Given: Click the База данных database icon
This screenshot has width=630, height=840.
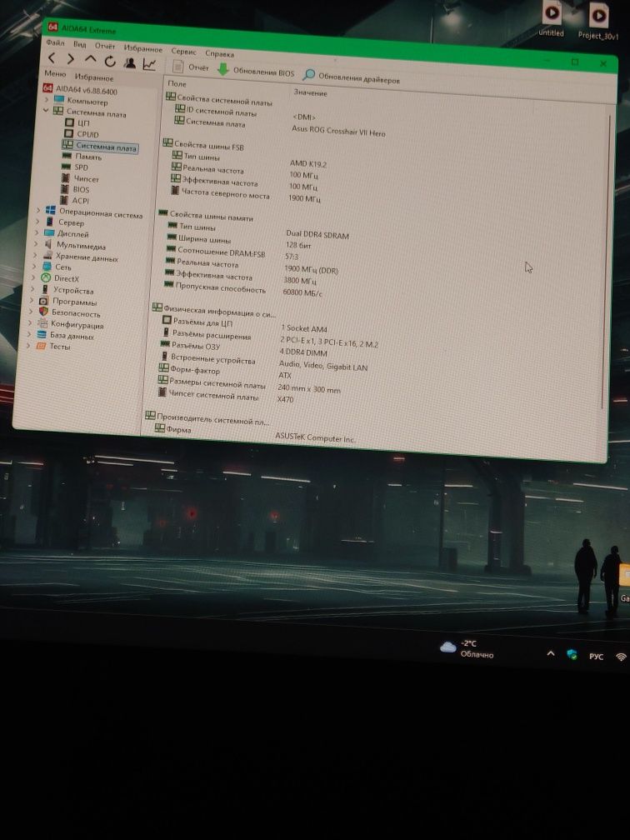Looking at the screenshot, I should 42,334.
